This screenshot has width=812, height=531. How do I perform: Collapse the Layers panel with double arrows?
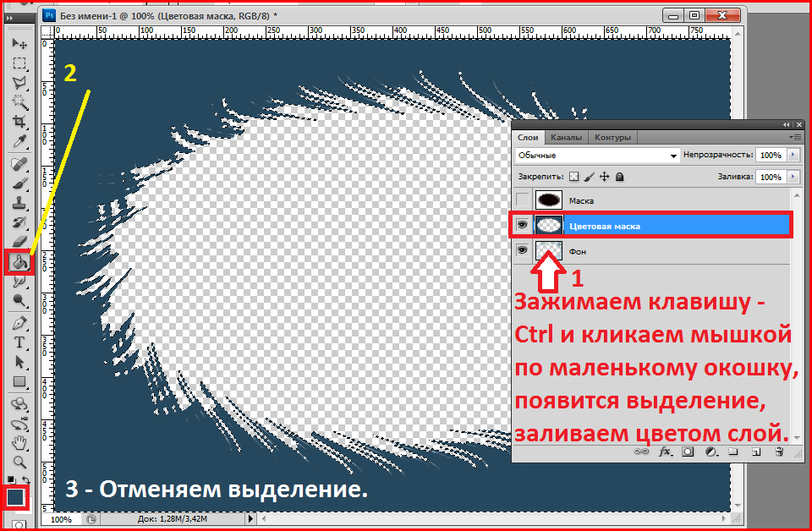[787, 125]
